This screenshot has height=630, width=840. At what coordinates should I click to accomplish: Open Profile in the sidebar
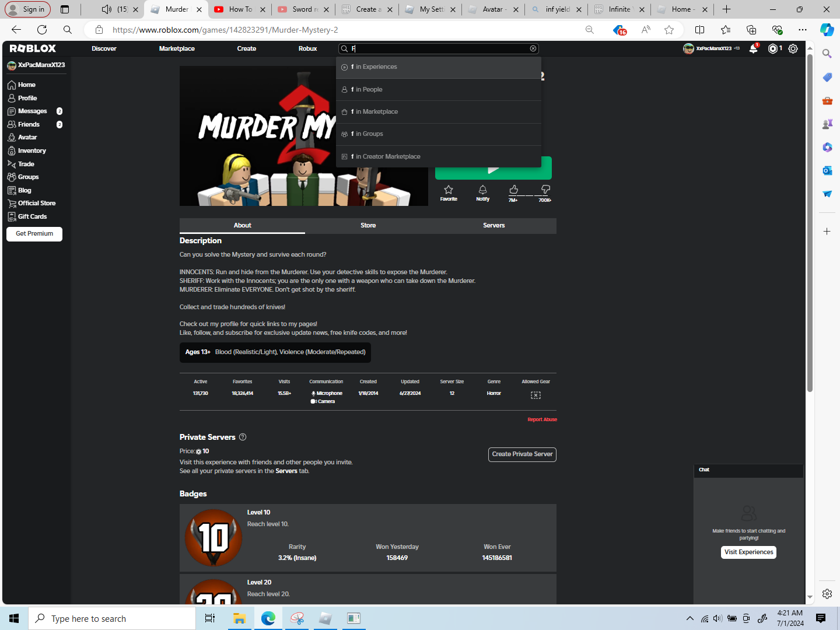pyautogui.click(x=22, y=98)
